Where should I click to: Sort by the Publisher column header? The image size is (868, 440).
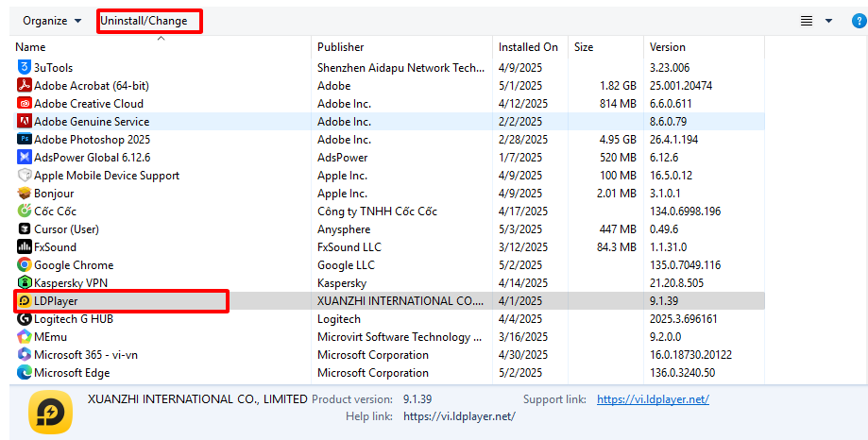402,47
